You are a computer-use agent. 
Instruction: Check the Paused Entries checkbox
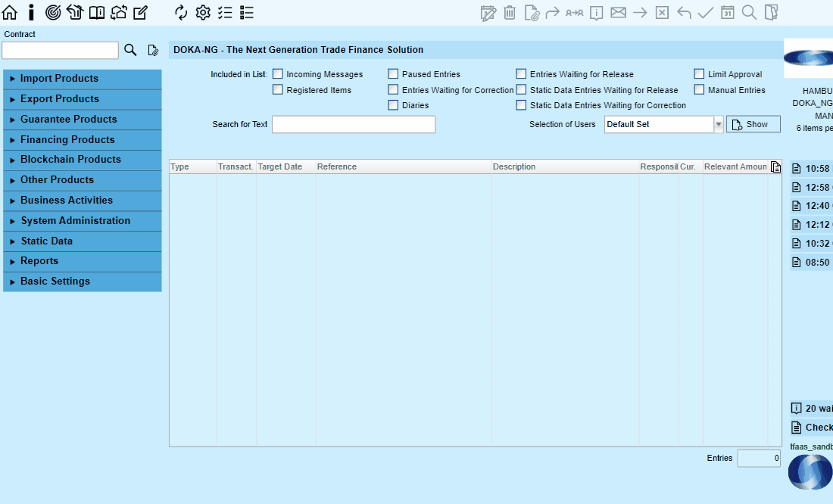(x=393, y=74)
